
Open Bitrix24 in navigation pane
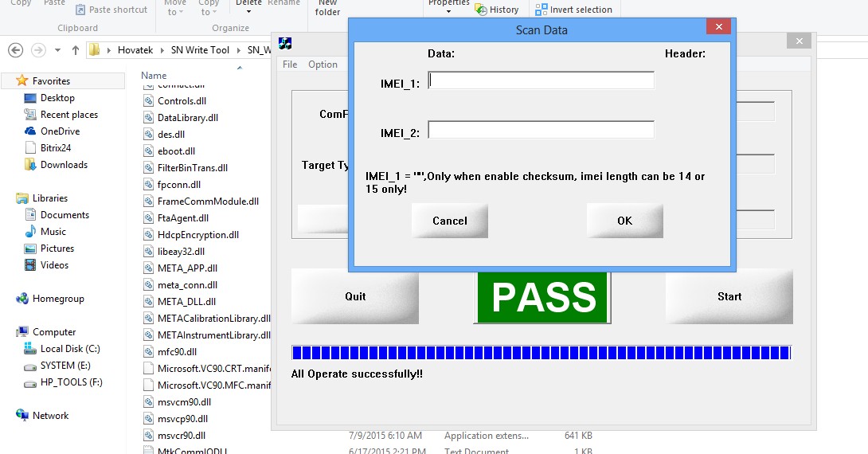56,147
